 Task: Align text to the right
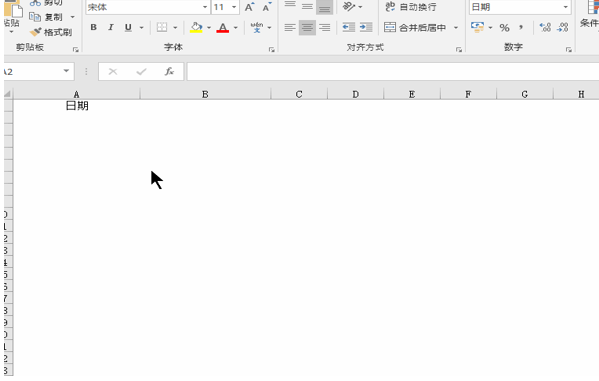(325, 28)
